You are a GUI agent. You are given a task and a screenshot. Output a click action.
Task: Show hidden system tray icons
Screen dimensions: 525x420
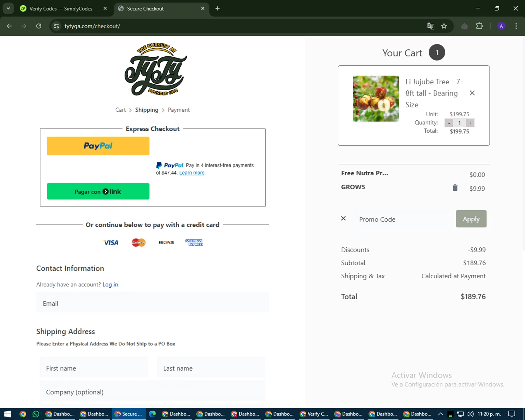[441, 414]
